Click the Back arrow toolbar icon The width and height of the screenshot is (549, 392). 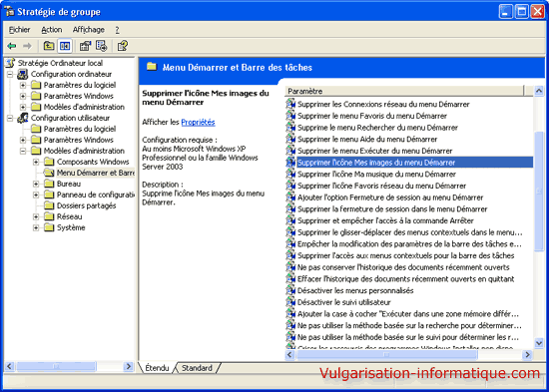pos(12,46)
